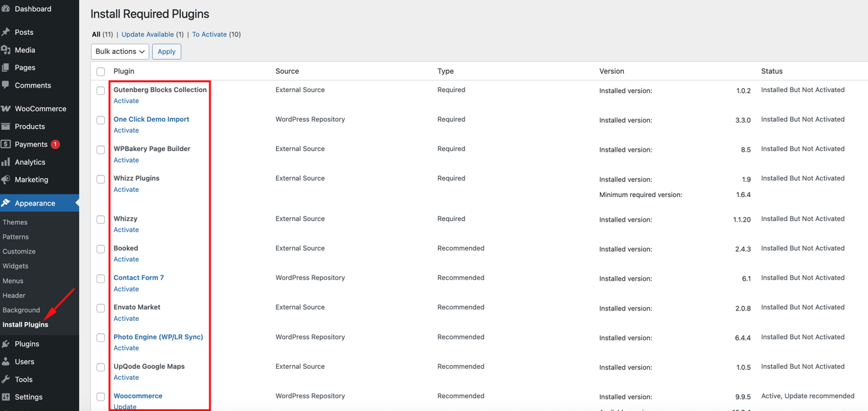868x411 pixels.
Task: Check the Booked plugin checkbox
Action: pyautogui.click(x=100, y=249)
